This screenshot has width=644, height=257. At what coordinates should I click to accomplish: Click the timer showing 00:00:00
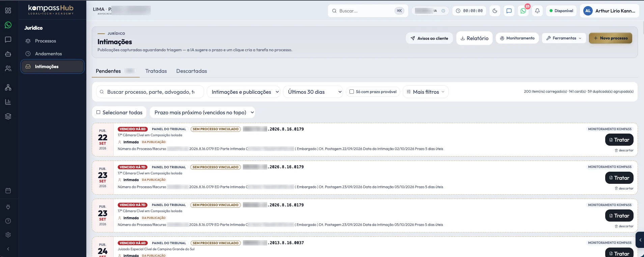[469, 11]
